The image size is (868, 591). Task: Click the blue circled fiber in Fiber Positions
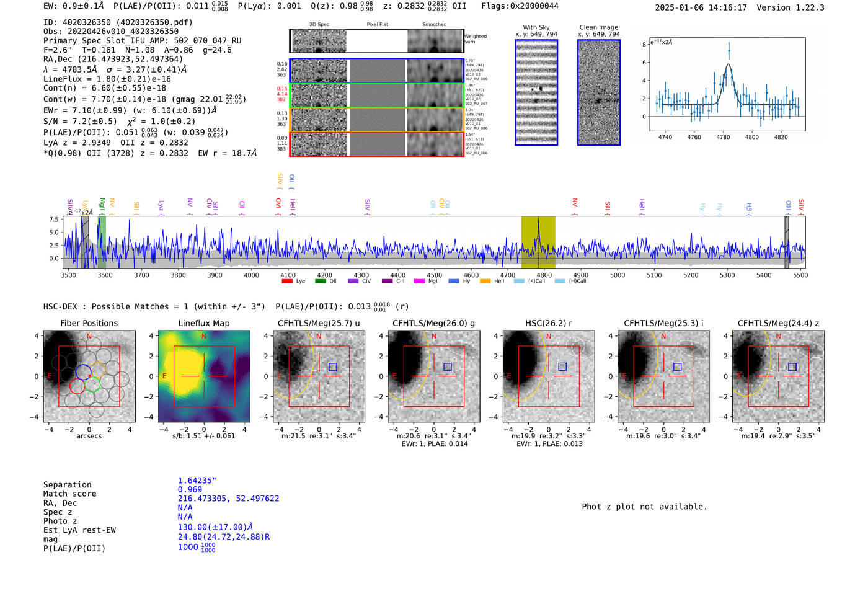[83, 372]
